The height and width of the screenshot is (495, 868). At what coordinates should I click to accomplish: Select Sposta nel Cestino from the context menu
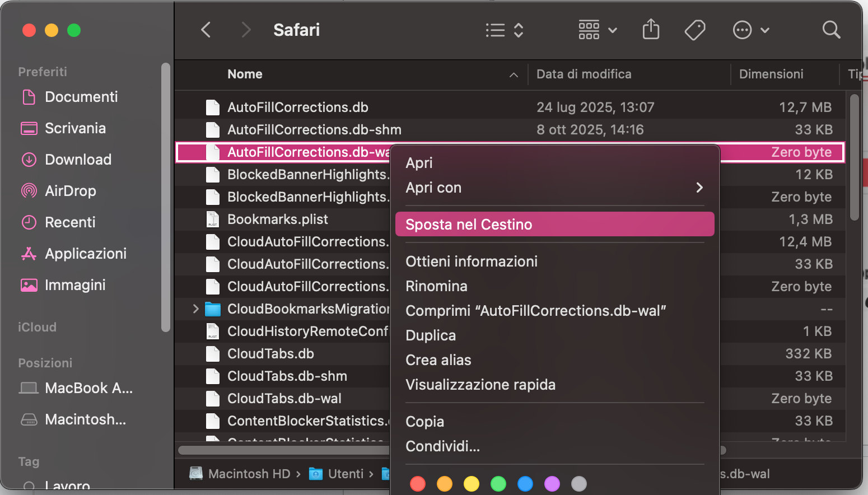(469, 224)
